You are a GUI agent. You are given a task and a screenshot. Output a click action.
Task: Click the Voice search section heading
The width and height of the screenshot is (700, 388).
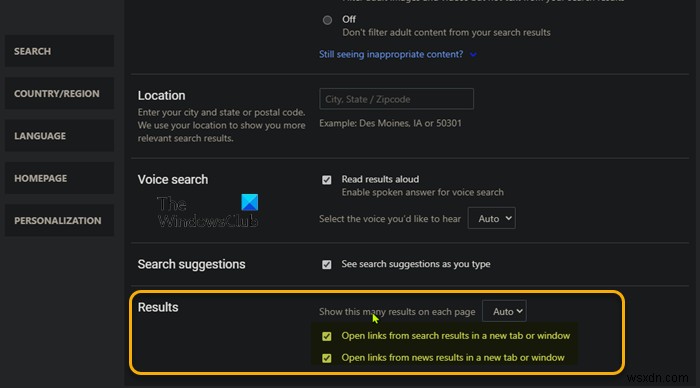coord(173,179)
